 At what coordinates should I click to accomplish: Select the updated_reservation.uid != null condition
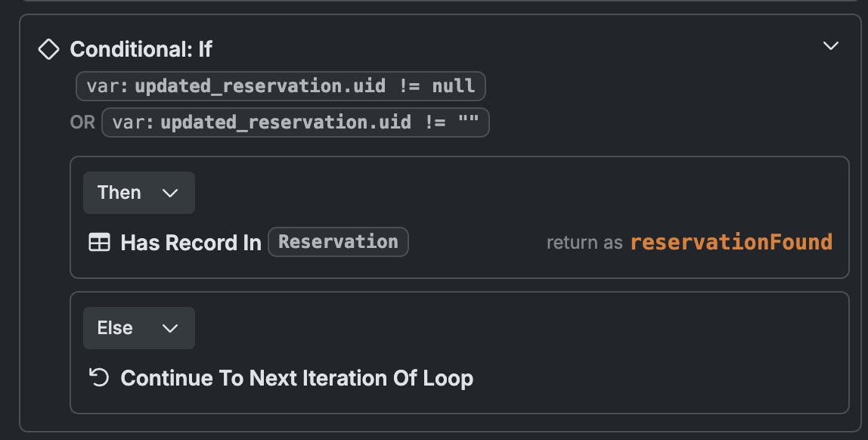pos(281,86)
